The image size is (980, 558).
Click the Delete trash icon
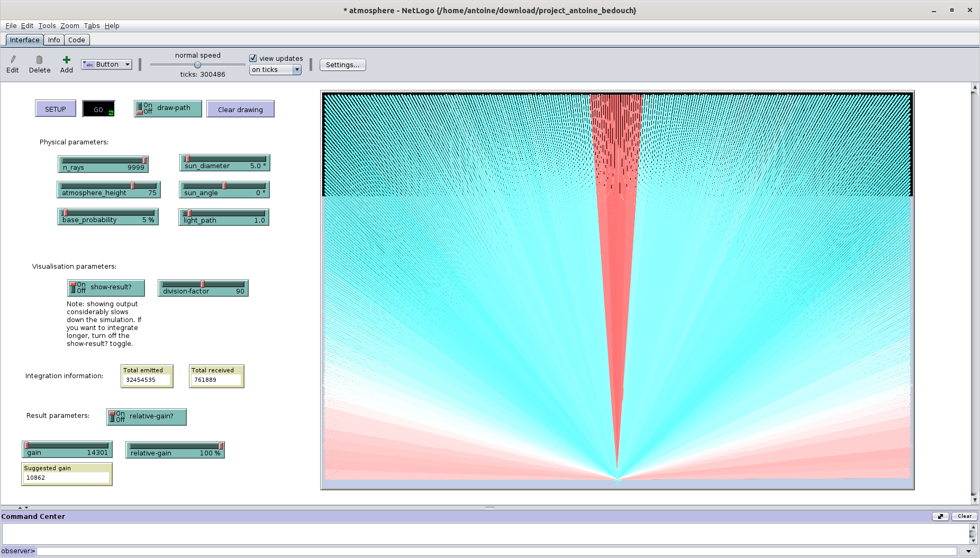click(x=39, y=60)
